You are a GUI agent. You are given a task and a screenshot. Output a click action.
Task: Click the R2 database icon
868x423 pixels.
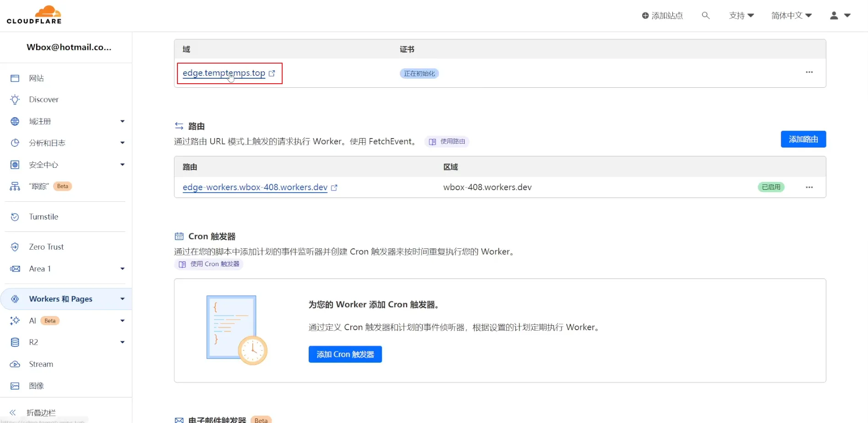(15, 342)
